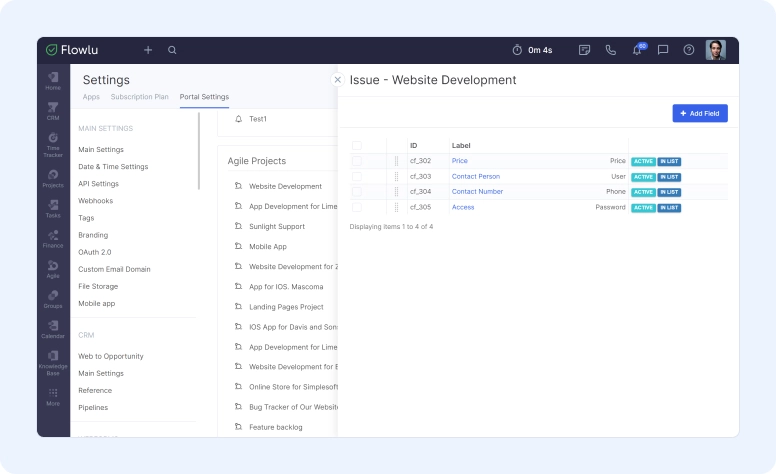Select Website Development agile project
Viewport: 776px width, 474px height.
point(286,187)
